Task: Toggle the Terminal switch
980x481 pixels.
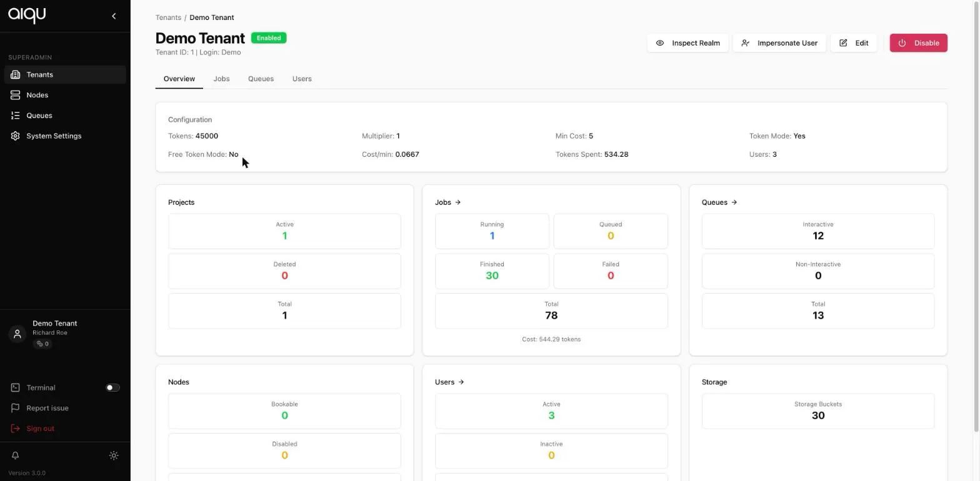Action: point(112,388)
